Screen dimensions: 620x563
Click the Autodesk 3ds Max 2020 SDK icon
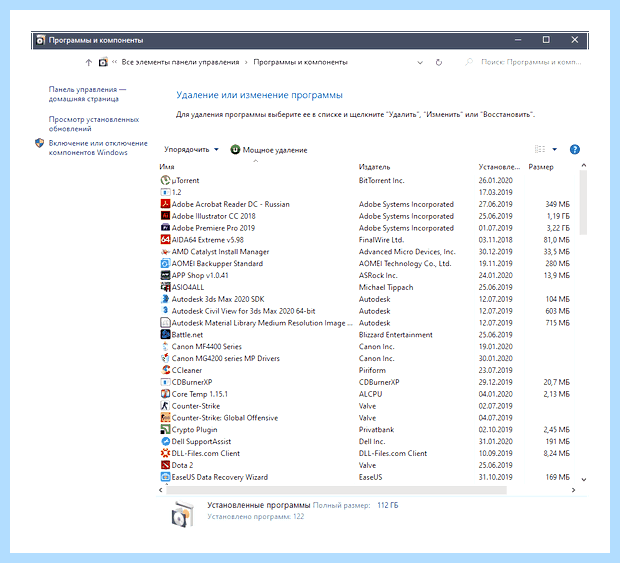coord(165,299)
